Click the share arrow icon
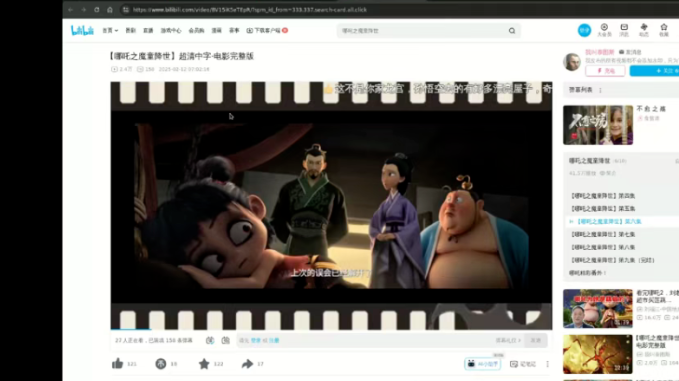Viewport: 679px width, 381px height. (247, 364)
